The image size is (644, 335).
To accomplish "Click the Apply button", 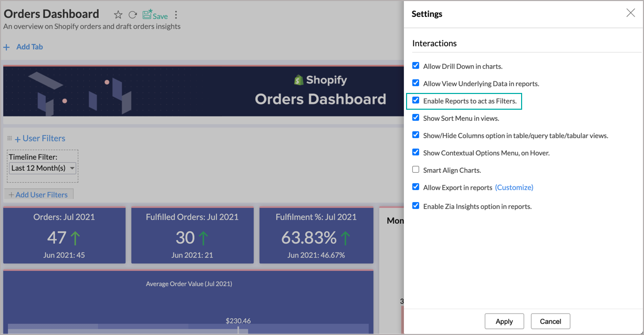I will tap(504, 321).
